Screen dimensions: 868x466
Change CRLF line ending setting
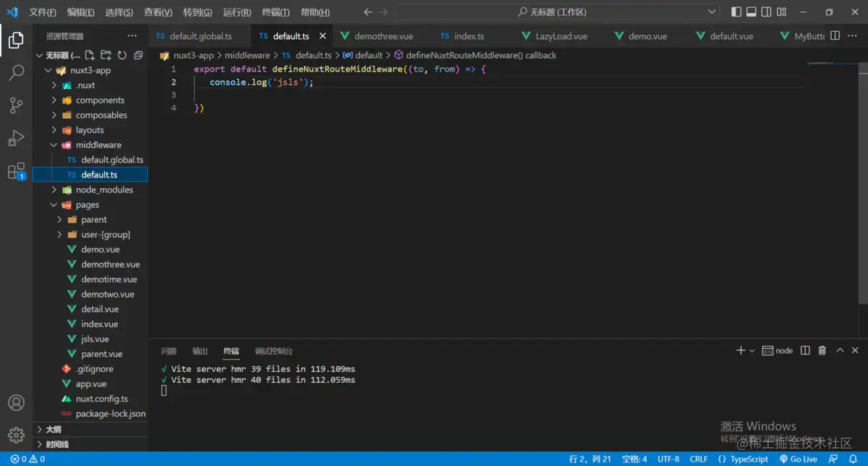coord(699,459)
